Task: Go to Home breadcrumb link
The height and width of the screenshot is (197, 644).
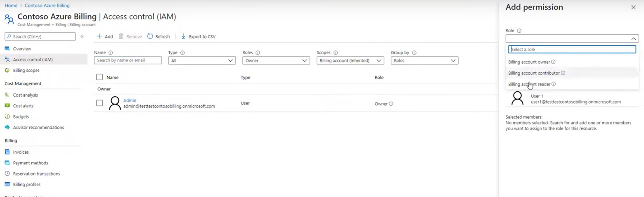Action: [11, 5]
